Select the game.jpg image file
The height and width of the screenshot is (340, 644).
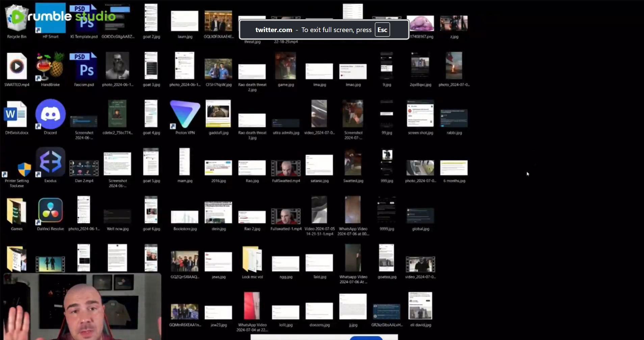coord(286,69)
